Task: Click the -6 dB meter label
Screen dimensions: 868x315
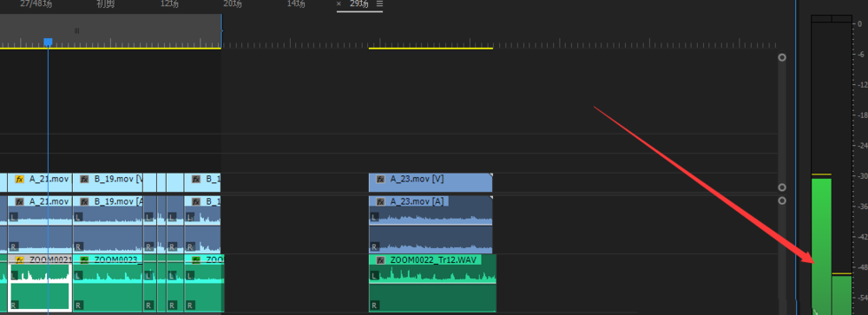Action: pyautogui.click(x=860, y=55)
